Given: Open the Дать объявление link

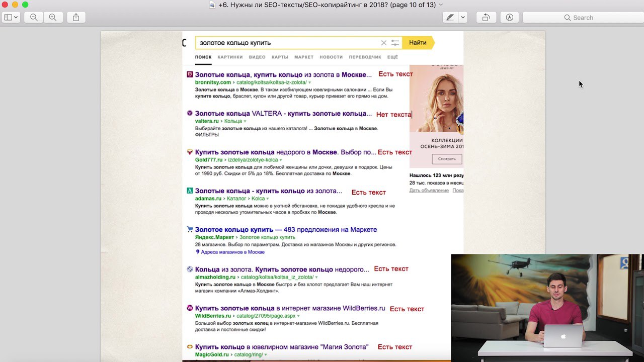Looking at the screenshot, I should coord(429,191).
